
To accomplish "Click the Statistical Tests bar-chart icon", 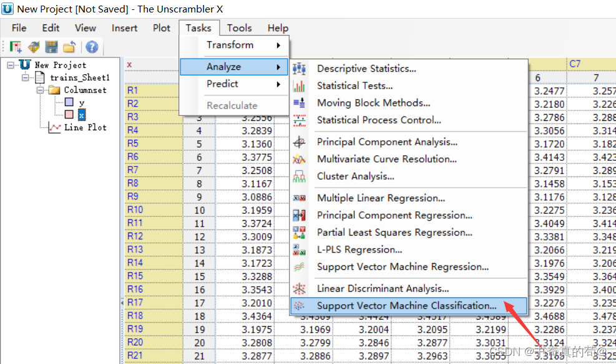I will coord(299,86).
